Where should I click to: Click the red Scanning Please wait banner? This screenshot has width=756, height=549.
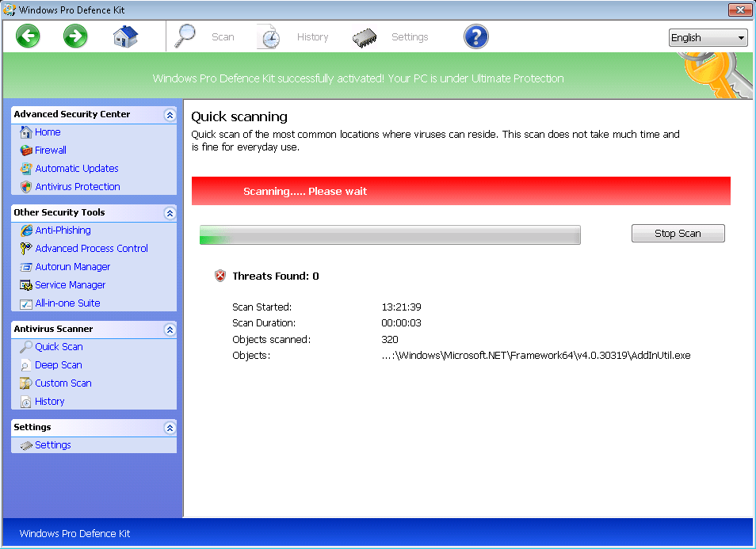point(460,192)
